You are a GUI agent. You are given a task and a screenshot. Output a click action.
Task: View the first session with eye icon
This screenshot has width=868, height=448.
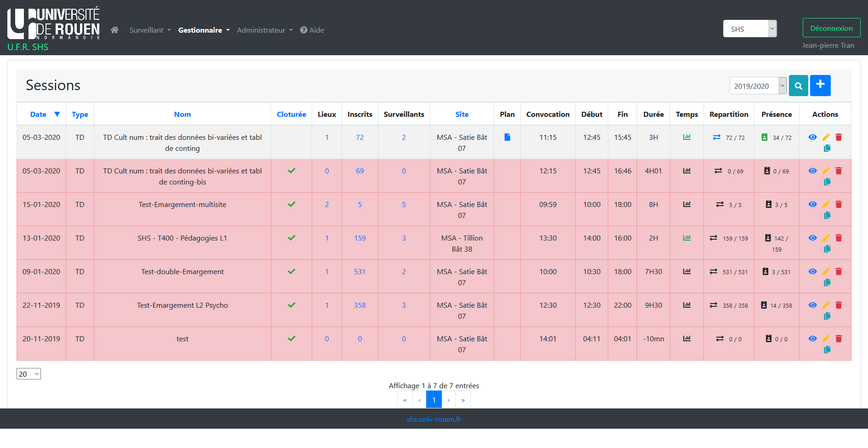click(812, 137)
